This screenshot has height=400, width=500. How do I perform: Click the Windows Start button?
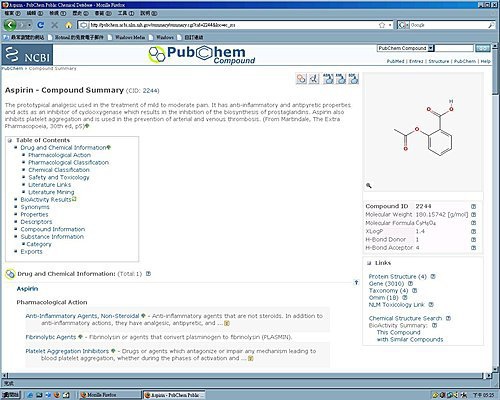pyautogui.click(x=11, y=395)
